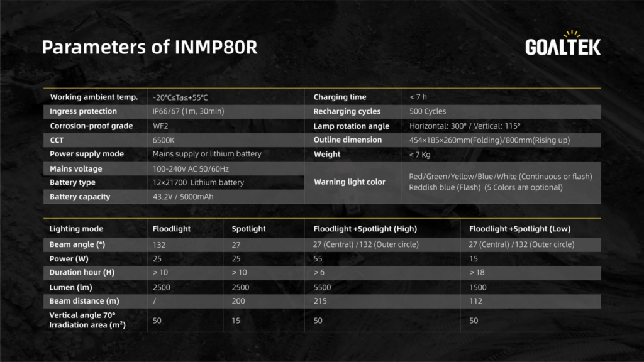Select the WF2 corrosion-proof grade cell
This screenshot has width=644, height=362.
161,126
